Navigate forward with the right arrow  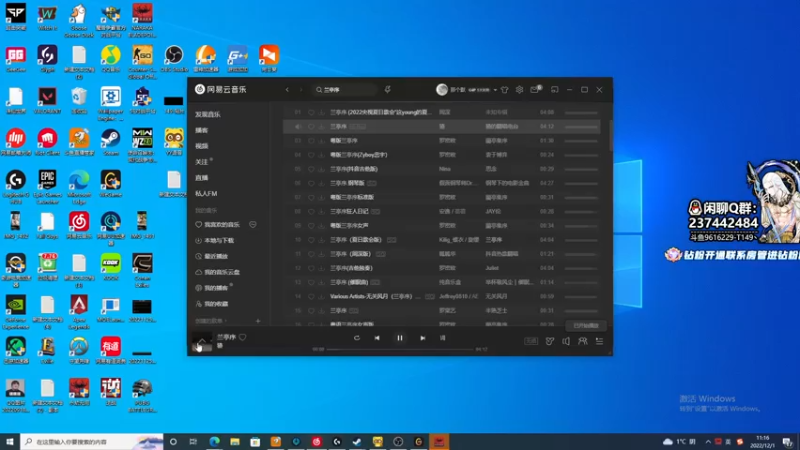(x=301, y=90)
